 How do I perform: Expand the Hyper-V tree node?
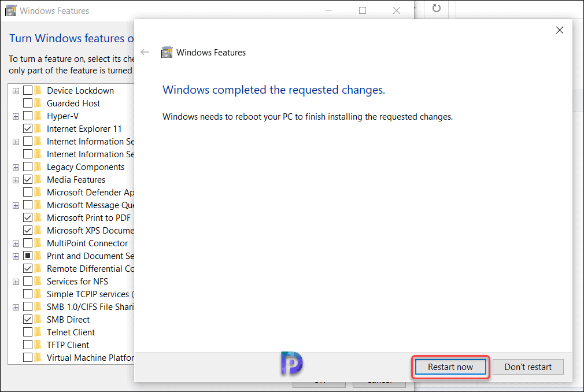tap(16, 116)
